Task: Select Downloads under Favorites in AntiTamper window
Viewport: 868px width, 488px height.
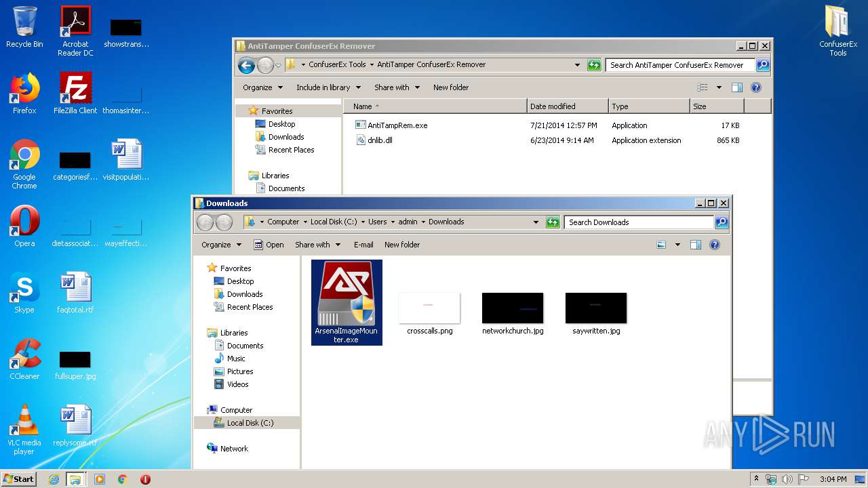Action: 279,137
